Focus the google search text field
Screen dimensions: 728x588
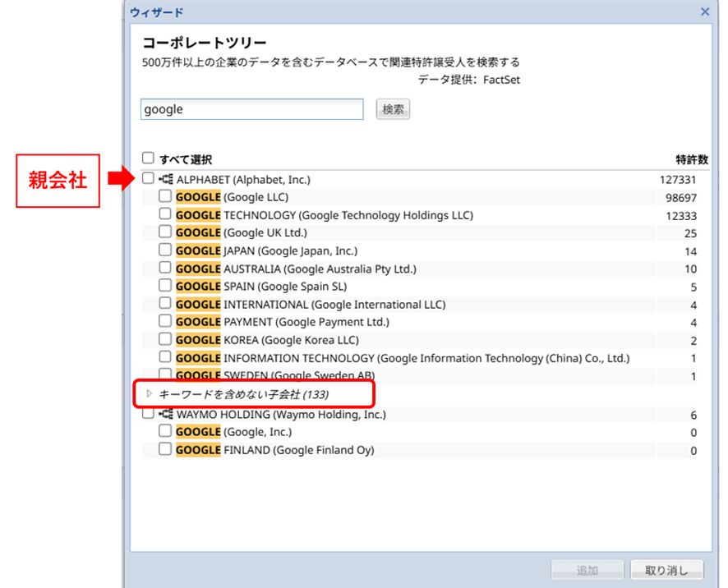[x=252, y=109]
